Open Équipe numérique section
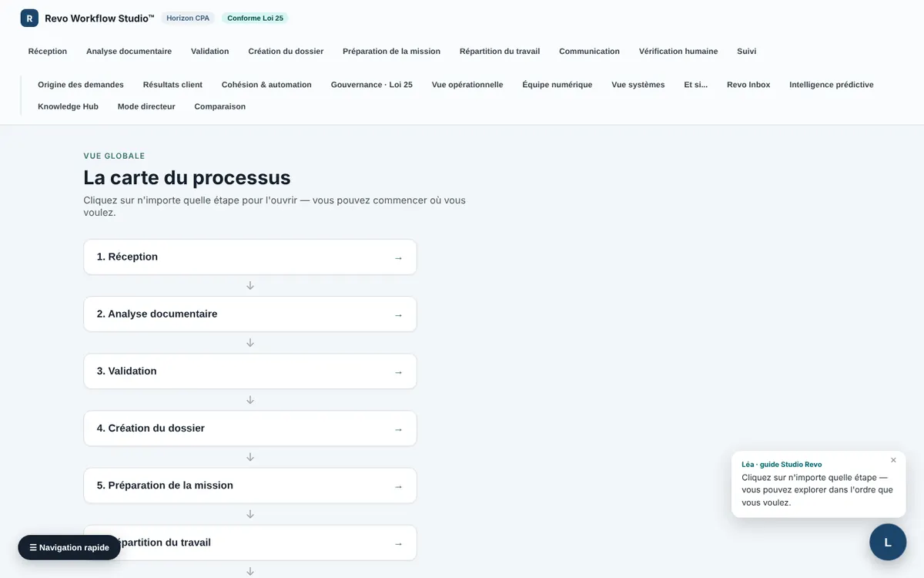The width and height of the screenshot is (924, 578). (x=557, y=85)
